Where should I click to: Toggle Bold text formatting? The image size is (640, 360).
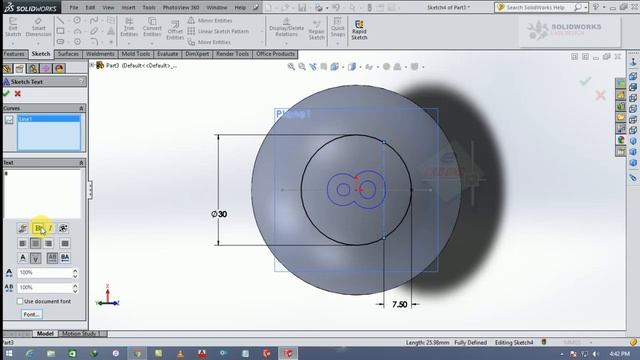tap(38, 228)
